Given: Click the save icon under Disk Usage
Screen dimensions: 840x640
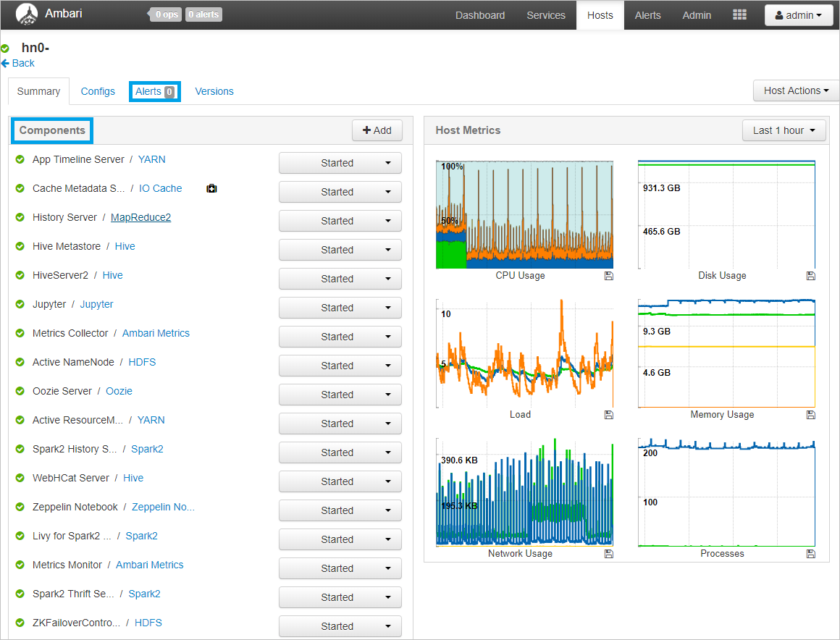Looking at the screenshot, I should pyautogui.click(x=810, y=276).
